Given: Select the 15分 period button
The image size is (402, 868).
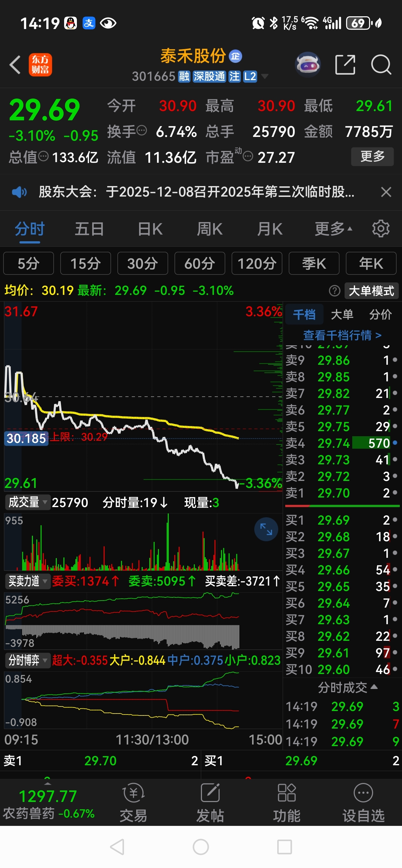Looking at the screenshot, I should point(86,264).
